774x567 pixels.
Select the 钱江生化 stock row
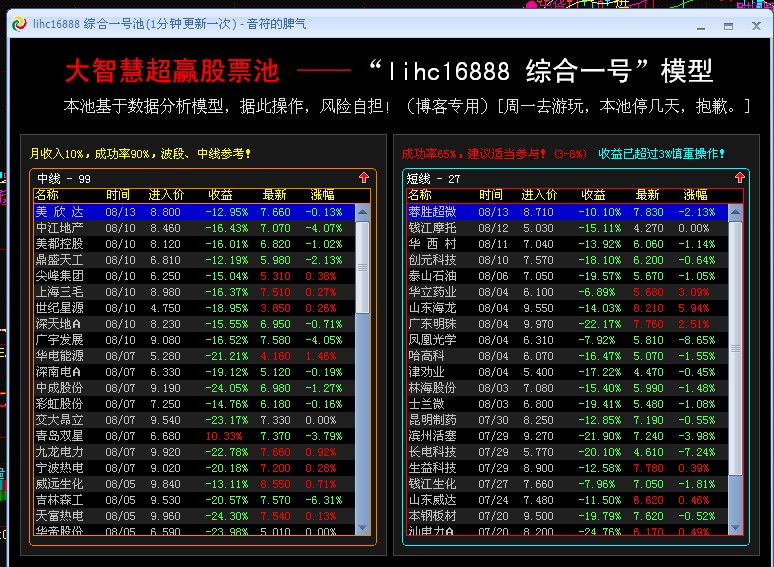point(568,484)
